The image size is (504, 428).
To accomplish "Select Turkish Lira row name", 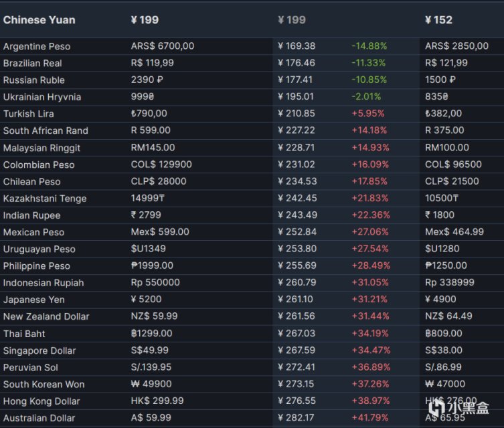I will 29,114.
